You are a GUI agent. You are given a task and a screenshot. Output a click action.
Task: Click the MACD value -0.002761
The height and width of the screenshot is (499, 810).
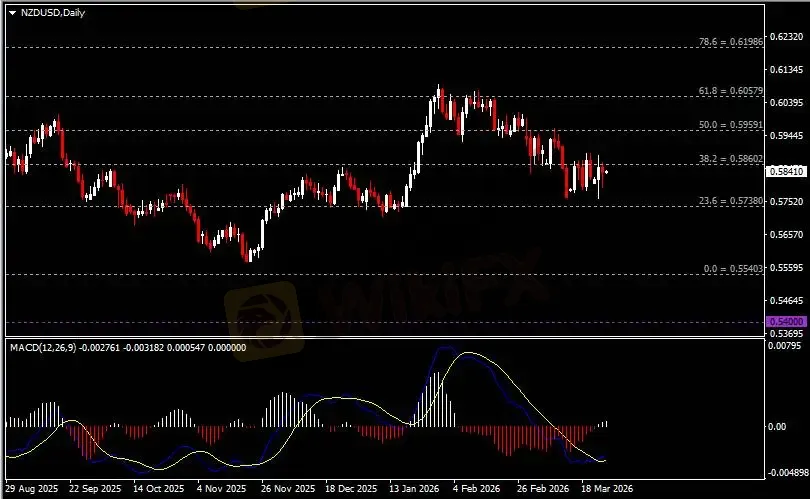pos(100,348)
